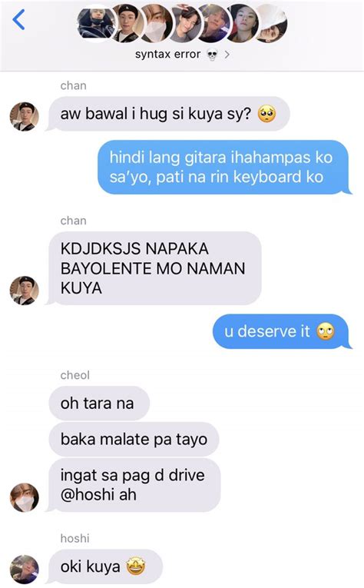Select the 'oki kuya' message bubble

pos(106,567)
